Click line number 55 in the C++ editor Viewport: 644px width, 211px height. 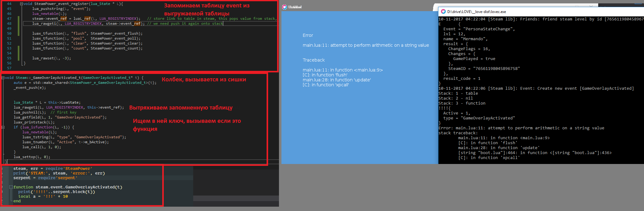tap(9, 58)
